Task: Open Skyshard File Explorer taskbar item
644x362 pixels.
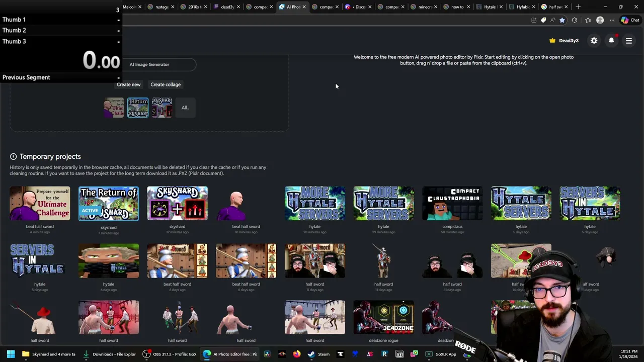Action: point(49,354)
